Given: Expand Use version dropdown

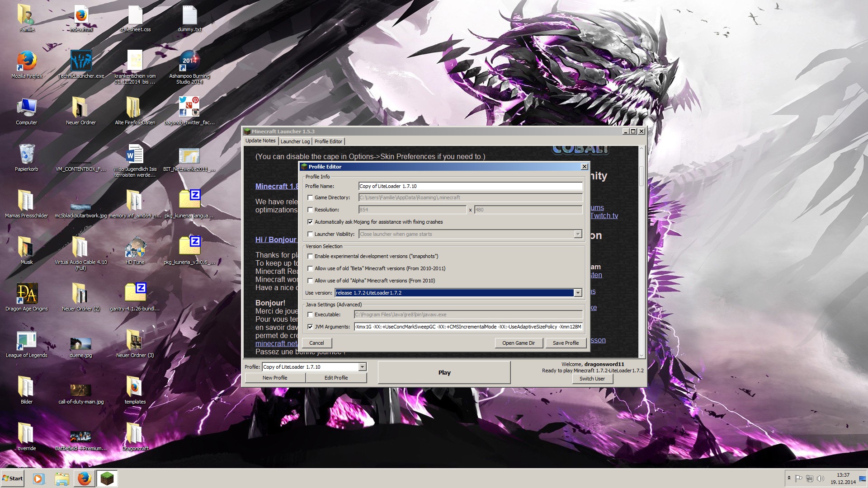Looking at the screenshot, I should (578, 293).
